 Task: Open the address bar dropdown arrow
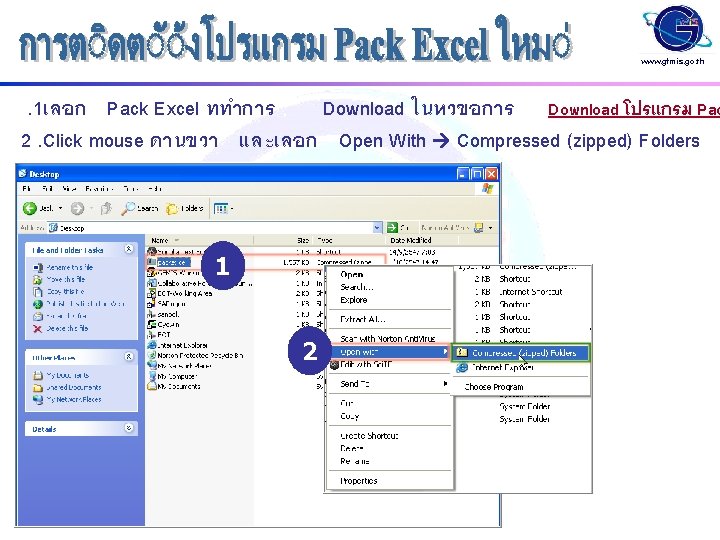(x=377, y=227)
